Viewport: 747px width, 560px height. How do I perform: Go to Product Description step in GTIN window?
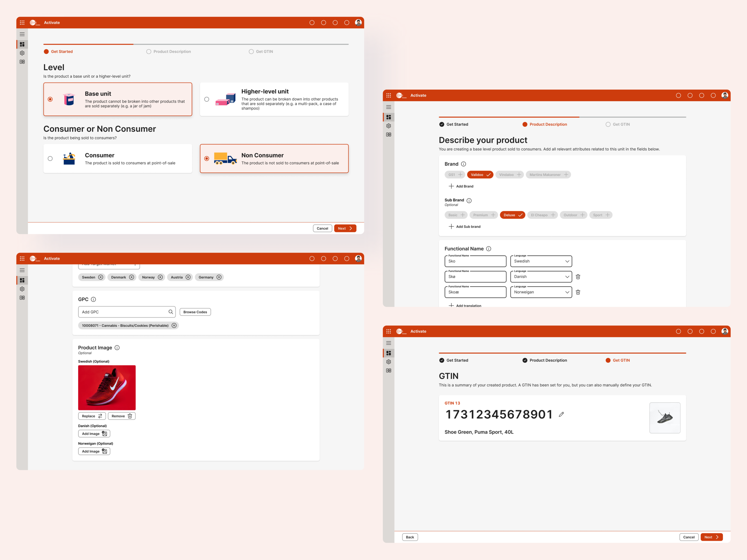pos(544,360)
